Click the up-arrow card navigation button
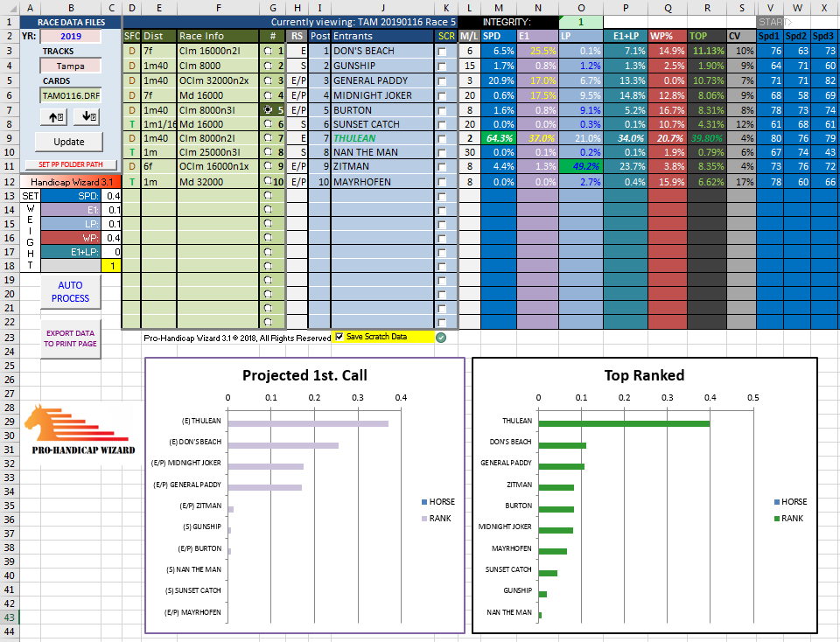840x642 pixels. click(54, 116)
